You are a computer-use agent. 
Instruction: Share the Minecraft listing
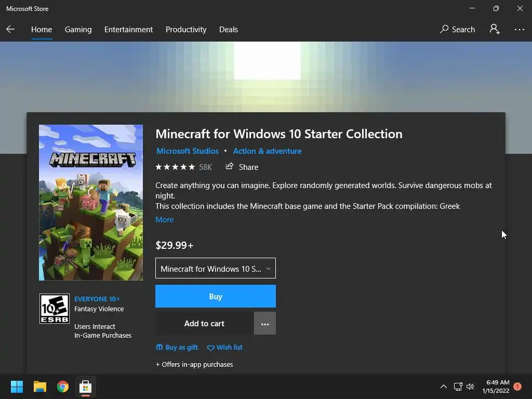tap(242, 167)
